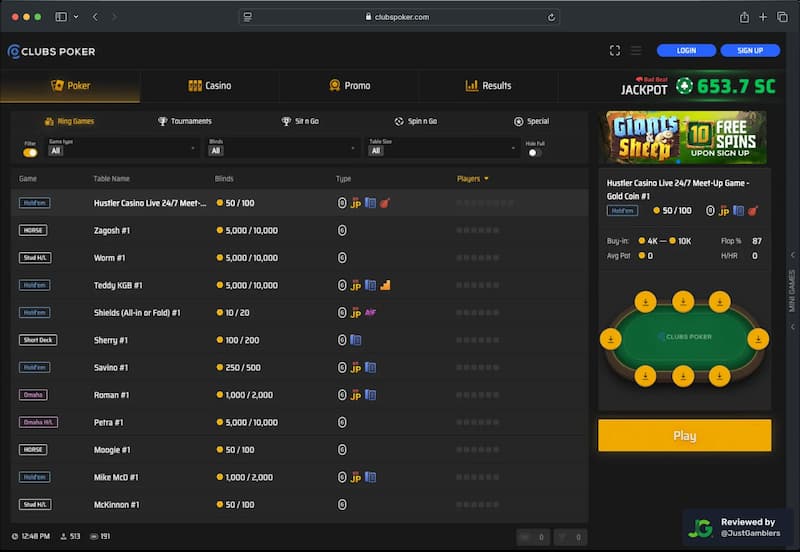Click the browser reload icon
The width and height of the screenshot is (800, 552).
[552, 17]
